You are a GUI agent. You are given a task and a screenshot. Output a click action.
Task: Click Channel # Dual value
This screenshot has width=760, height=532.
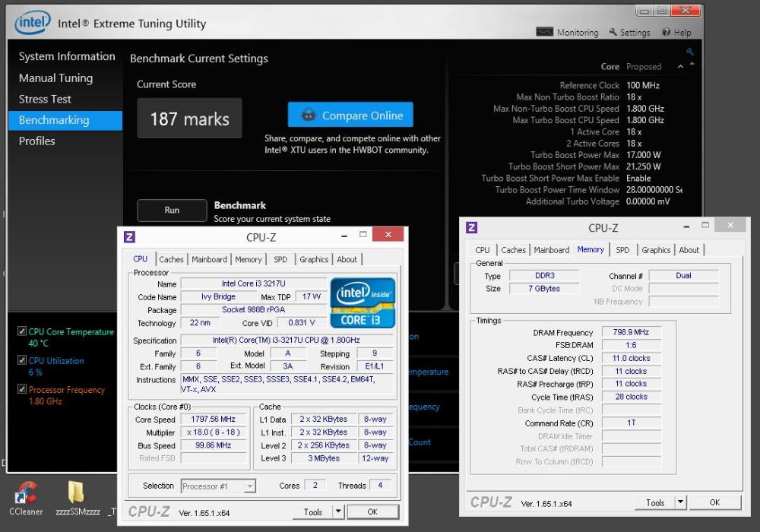[x=683, y=276]
